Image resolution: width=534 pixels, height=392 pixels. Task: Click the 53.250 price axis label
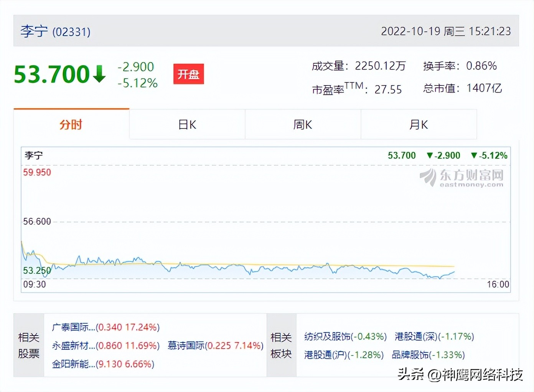coord(37,270)
